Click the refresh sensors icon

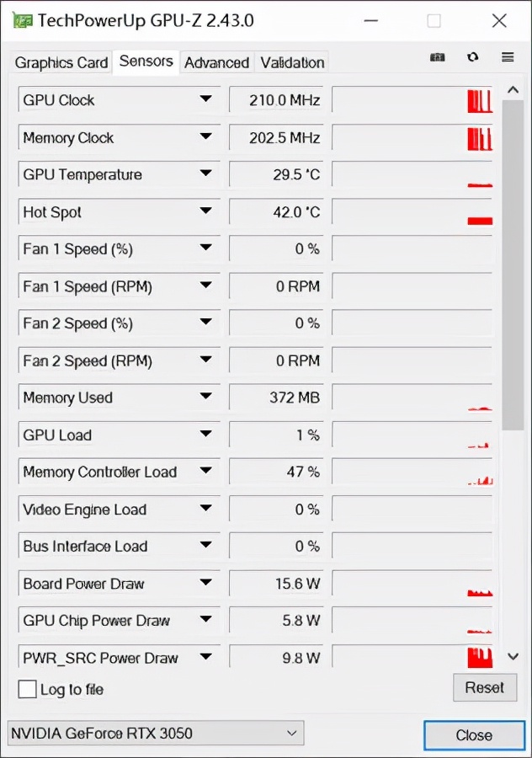[472, 57]
